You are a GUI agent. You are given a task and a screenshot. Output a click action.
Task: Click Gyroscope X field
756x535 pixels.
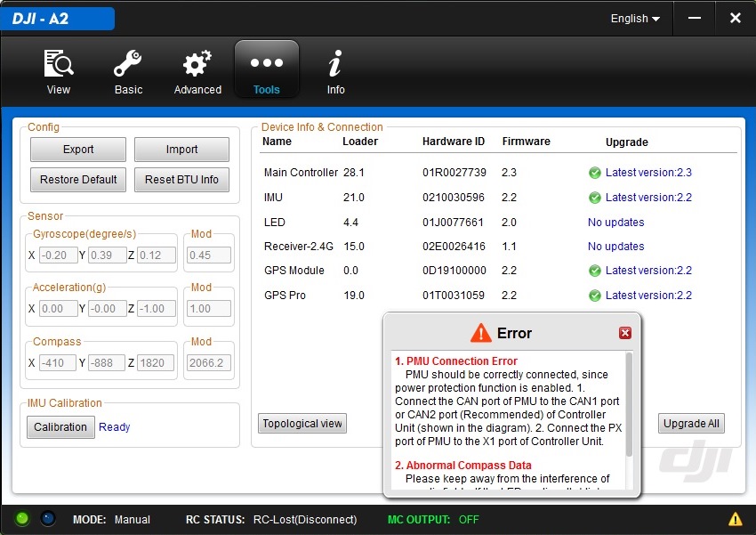coord(58,255)
